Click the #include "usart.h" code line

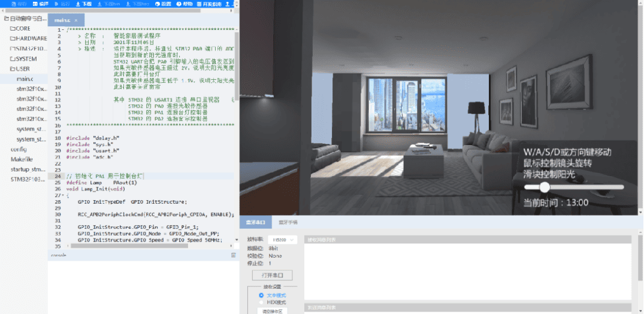(x=93, y=150)
